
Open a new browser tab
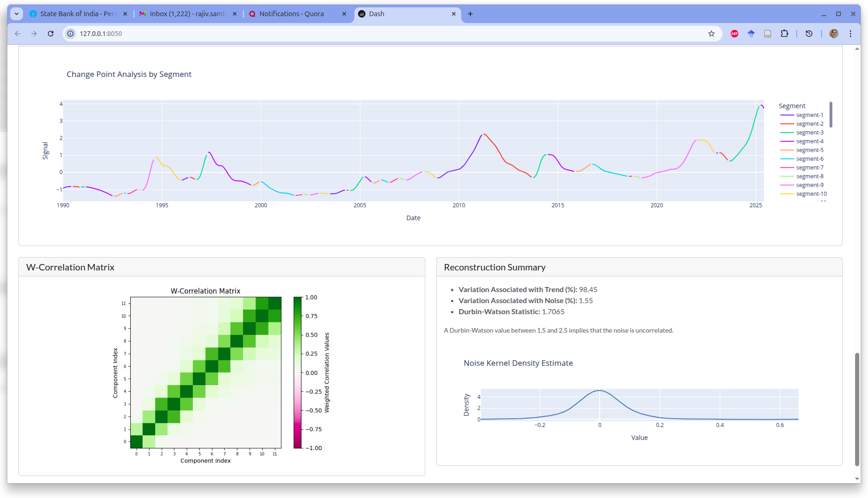tap(470, 14)
